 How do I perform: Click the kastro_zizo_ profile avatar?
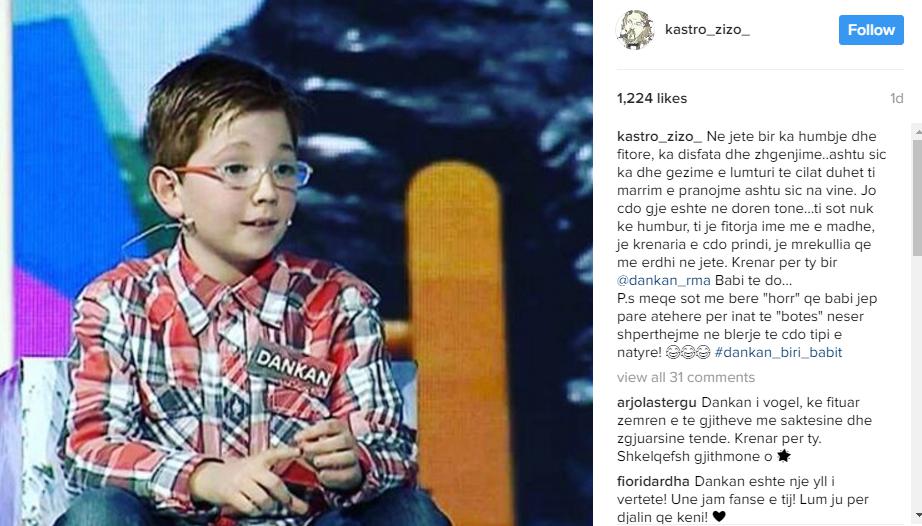636,30
